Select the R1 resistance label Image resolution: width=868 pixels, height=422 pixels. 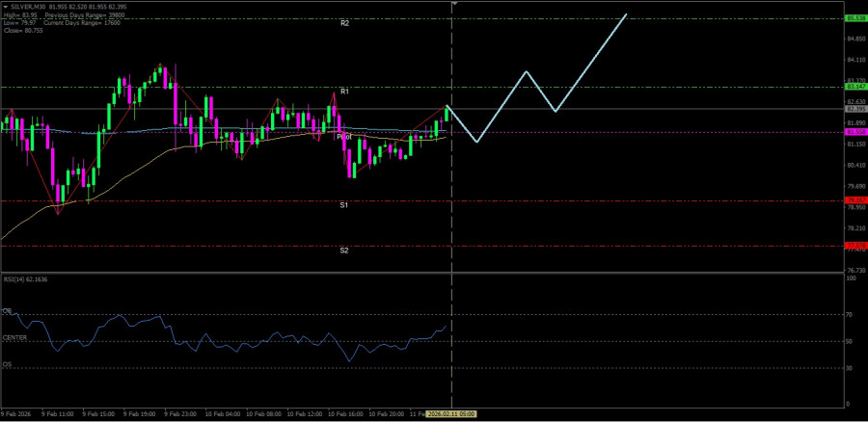pos(344,91)
